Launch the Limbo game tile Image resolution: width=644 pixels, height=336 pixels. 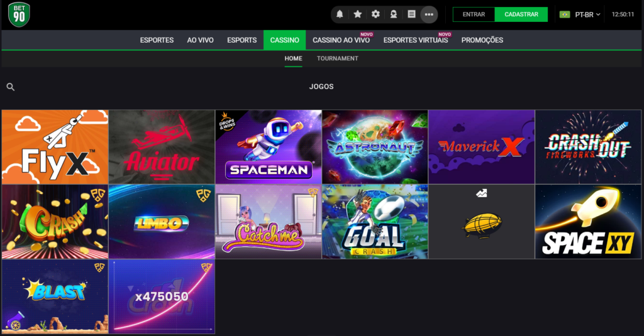pos(162,222)
